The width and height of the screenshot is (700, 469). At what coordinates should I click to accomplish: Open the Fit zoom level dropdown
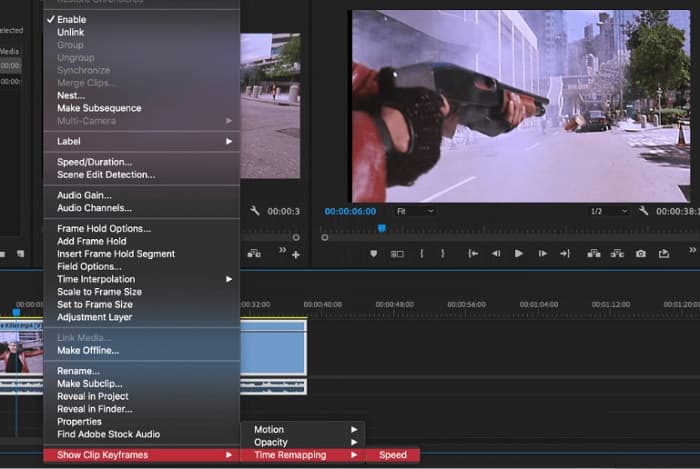point(415,211)
